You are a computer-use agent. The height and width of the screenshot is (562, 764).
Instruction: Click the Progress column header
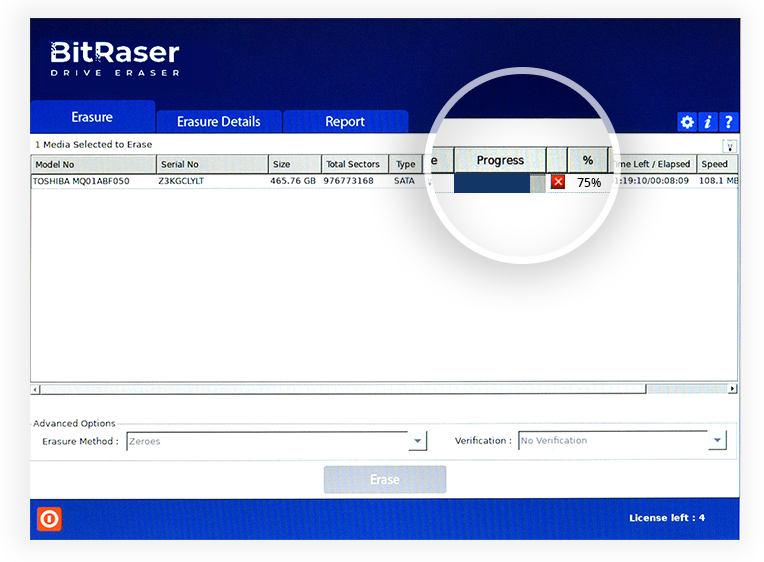tap(500, 160)
